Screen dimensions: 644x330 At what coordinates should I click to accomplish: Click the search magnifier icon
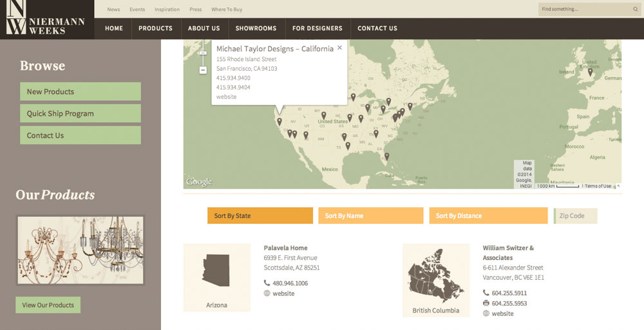click(635, 9)
